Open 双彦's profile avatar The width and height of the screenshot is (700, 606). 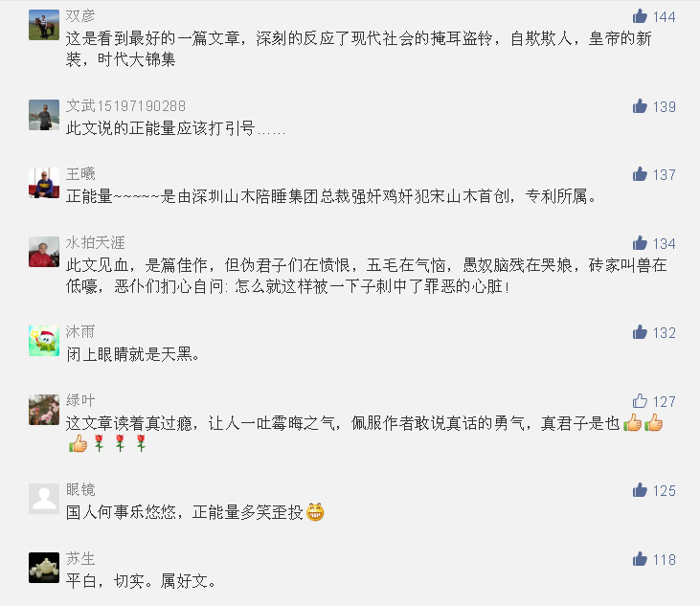(44, 25)
